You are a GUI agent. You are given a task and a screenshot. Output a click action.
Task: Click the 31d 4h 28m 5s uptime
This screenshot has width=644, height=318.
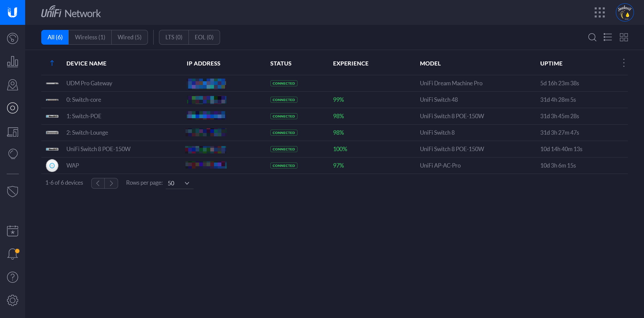(558, 100)
